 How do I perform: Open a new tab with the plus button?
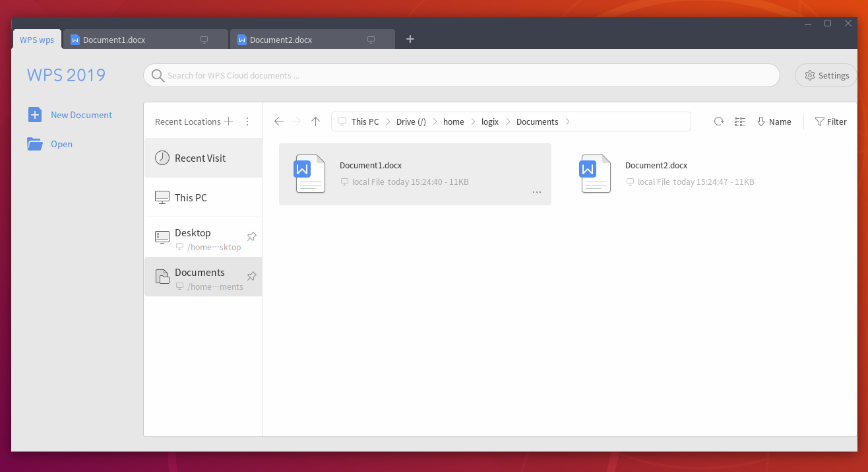click(410, 39)
